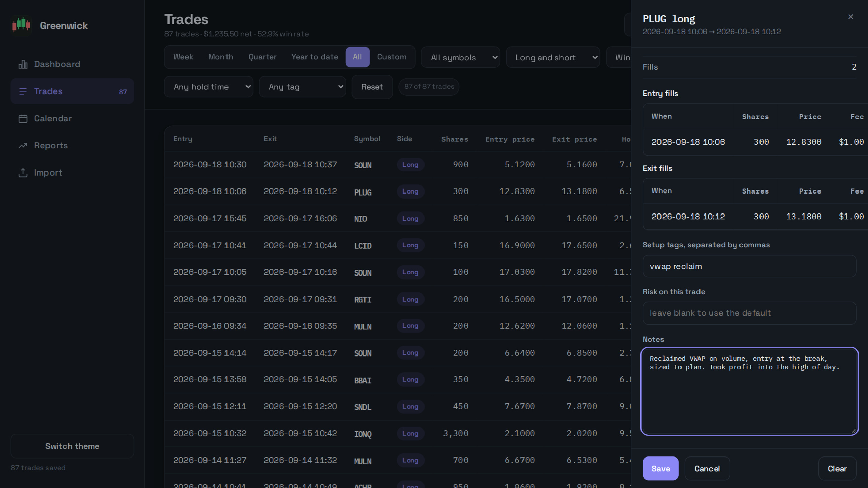Focus the Risk on this trade field

[x=749, y=313]
